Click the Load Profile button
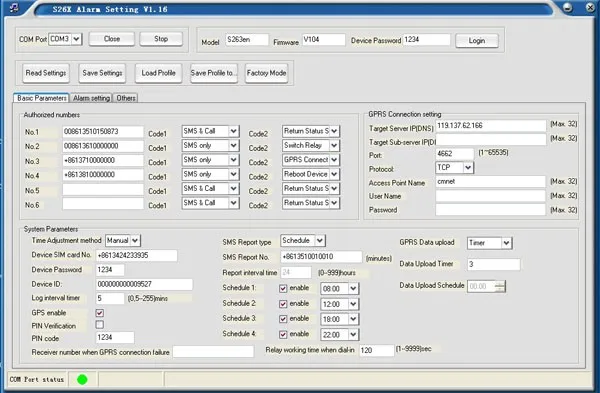This screenshot has height=393, width=600. coord(158,73)
